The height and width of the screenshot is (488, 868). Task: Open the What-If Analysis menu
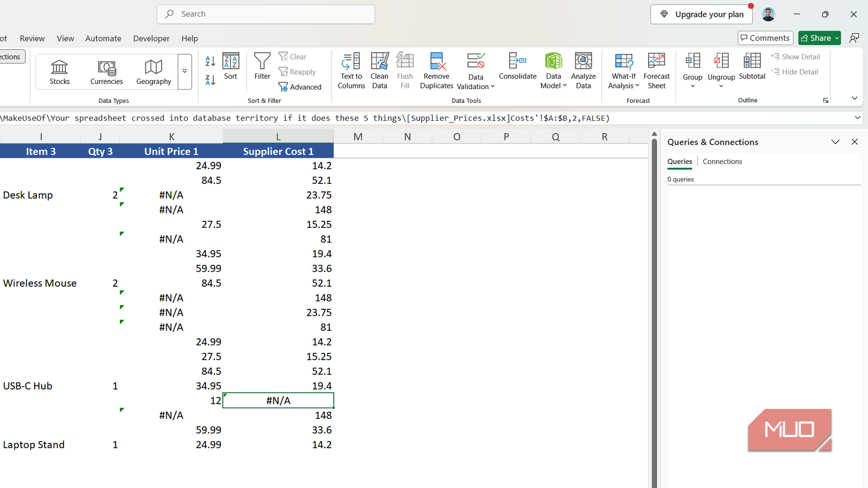pyautogui.click(x=624, y=71)
